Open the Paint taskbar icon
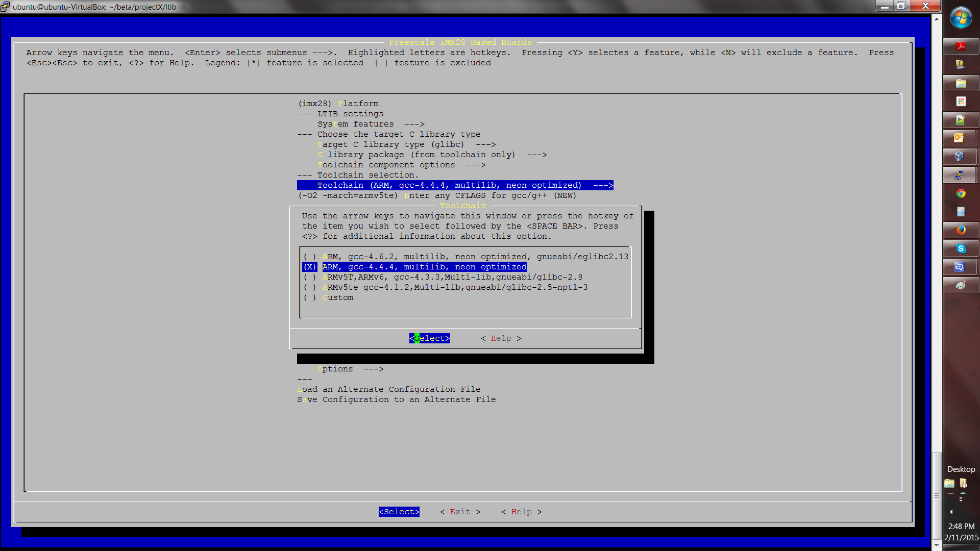This screenshot has height=551, width=980. coord(961,285)
